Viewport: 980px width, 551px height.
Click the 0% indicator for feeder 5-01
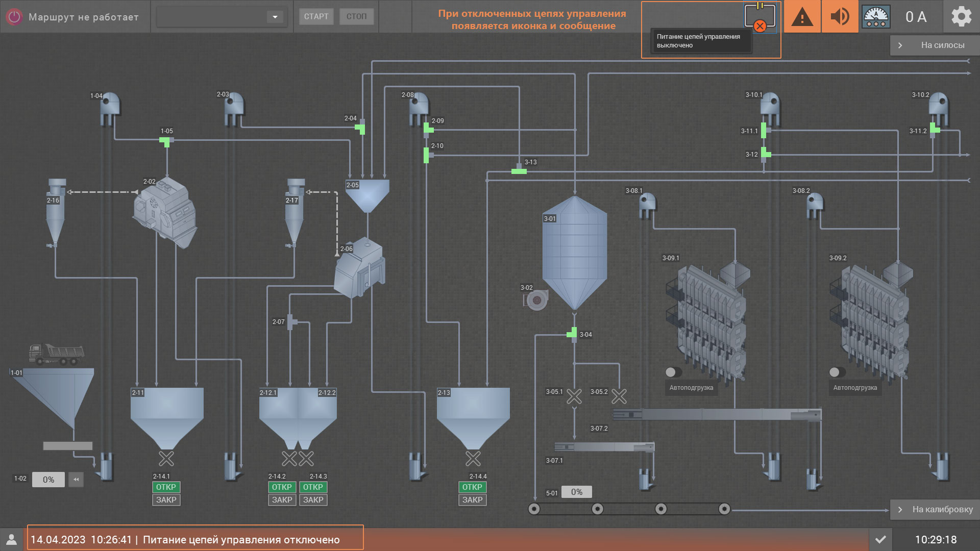pyautogui.click(x=576, y=492)
